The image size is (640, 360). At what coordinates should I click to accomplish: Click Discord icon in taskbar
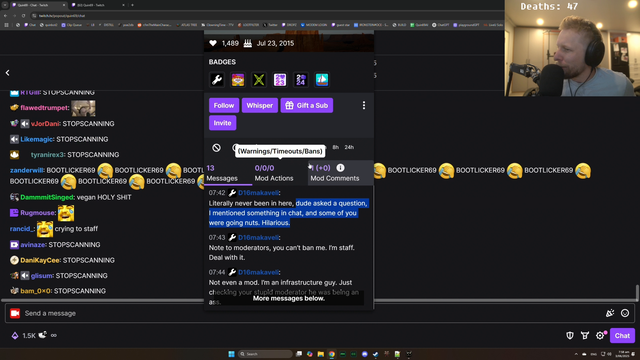364,354
